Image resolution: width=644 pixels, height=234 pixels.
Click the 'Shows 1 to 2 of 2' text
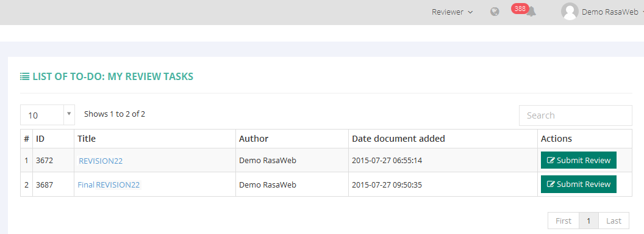tap(115, 114)
